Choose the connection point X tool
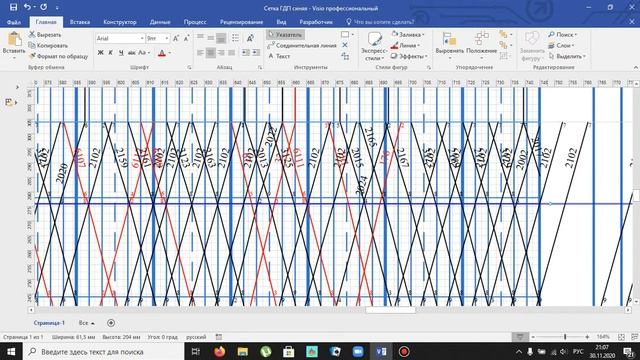This screenshot has width=640, height=360. tap(345, 45)
